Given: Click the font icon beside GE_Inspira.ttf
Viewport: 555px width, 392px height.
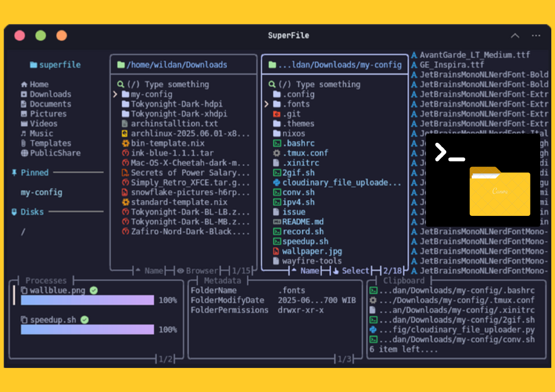Looking at the screenshot, I should (x=414, y=65).
